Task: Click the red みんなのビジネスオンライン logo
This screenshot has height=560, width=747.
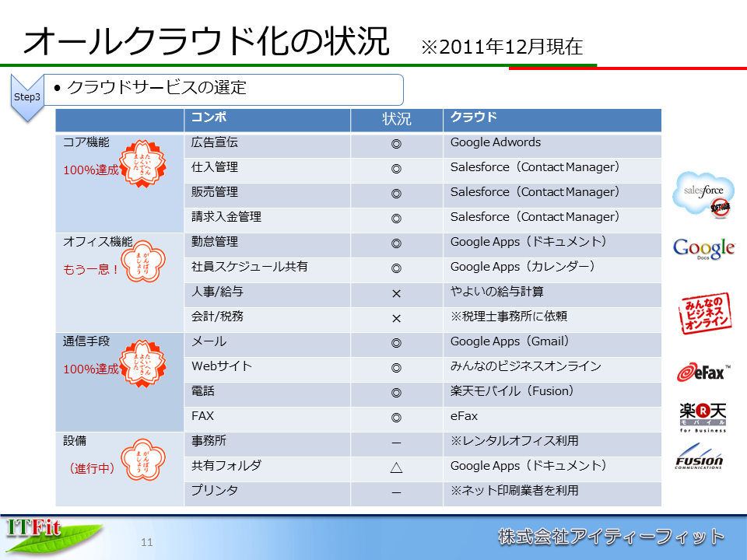Action: click(x=705, y=313)
